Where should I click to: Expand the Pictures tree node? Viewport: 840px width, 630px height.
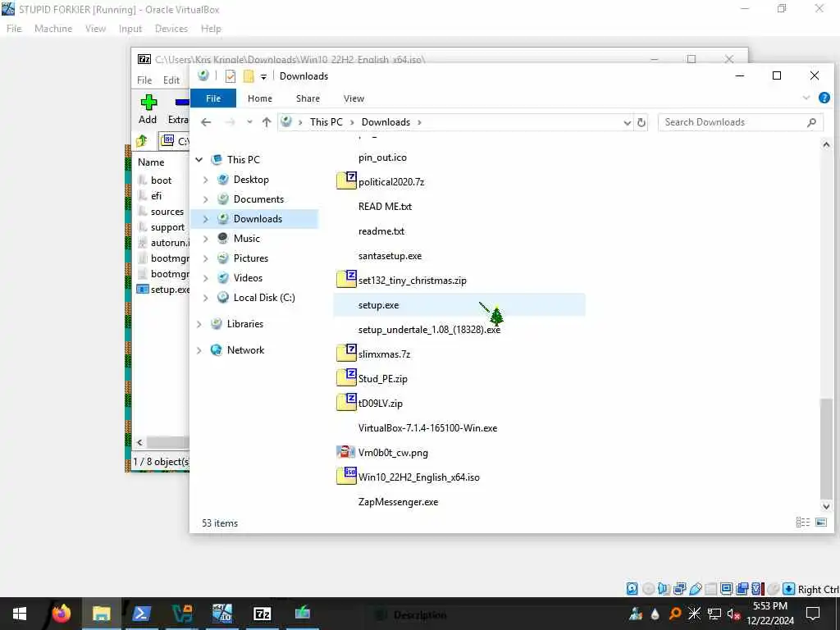pyautogui.click(x=205, y=258)
